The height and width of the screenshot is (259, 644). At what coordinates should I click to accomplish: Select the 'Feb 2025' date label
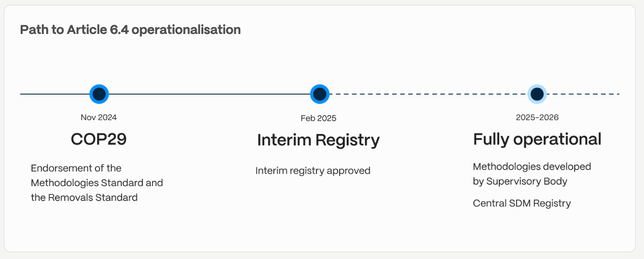(x=319, y=118)
